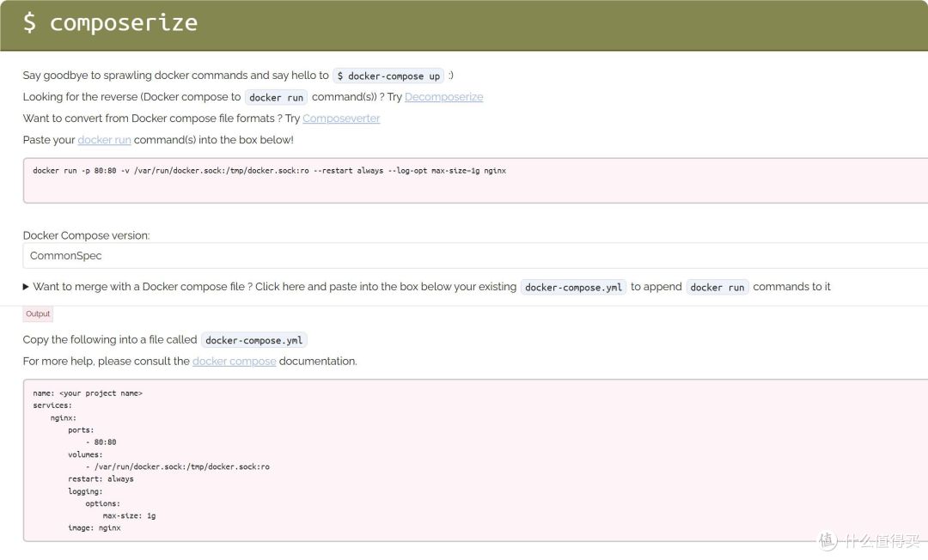Click 'docker-compose.yml' code snippet in merge line

573,288
